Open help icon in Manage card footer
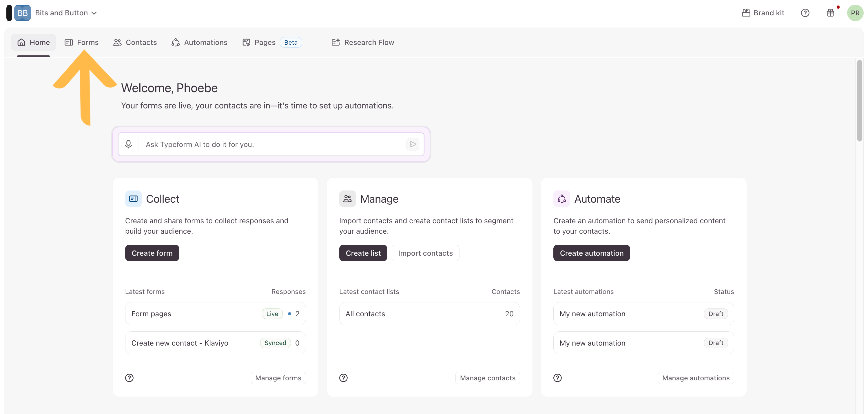Screen dimensions: 868x414 (343, 378)
